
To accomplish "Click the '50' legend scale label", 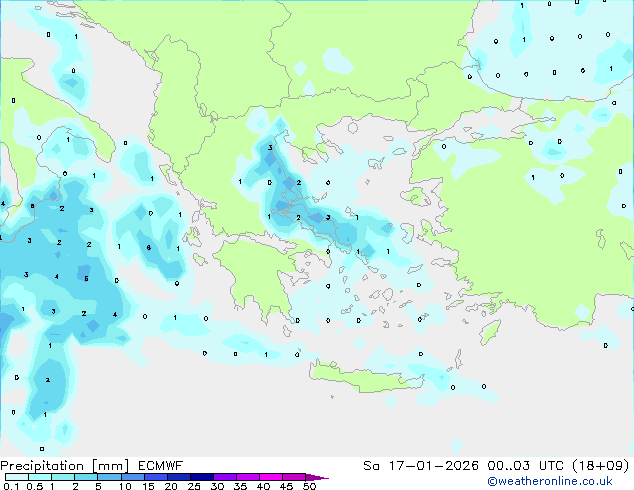I will tap(310, 486).
